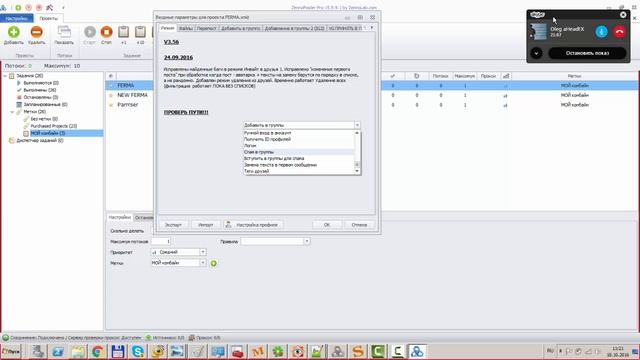The width and height of the screenshot is (640, 360).
Task: Open the Файлы tab in dialog
Action: pos(186,28)
